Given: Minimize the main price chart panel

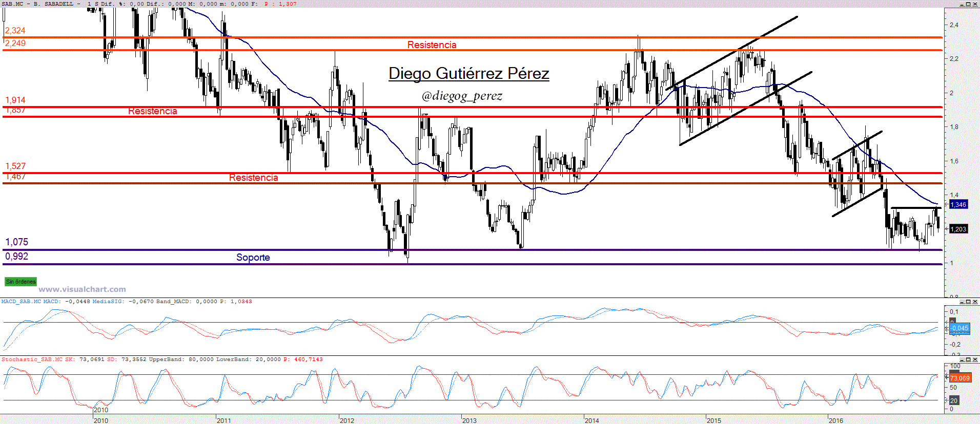Looking at the screenshot, I should [962, 4].
